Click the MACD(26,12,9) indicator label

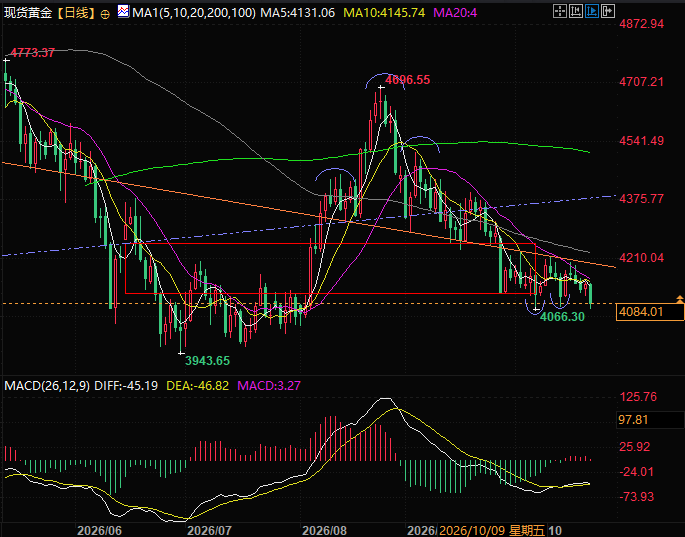point(47,385)
